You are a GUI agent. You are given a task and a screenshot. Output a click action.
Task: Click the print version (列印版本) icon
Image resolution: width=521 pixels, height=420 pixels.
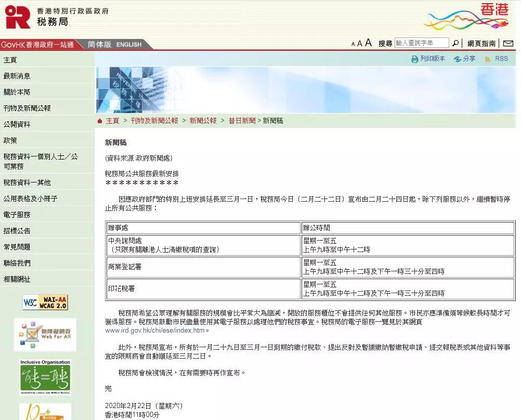415,59
